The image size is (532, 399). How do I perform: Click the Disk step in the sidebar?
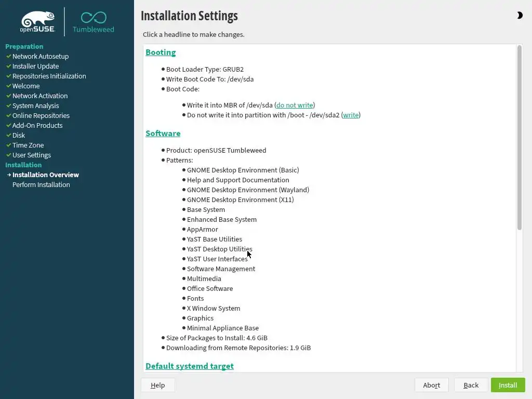click(19, 135)
